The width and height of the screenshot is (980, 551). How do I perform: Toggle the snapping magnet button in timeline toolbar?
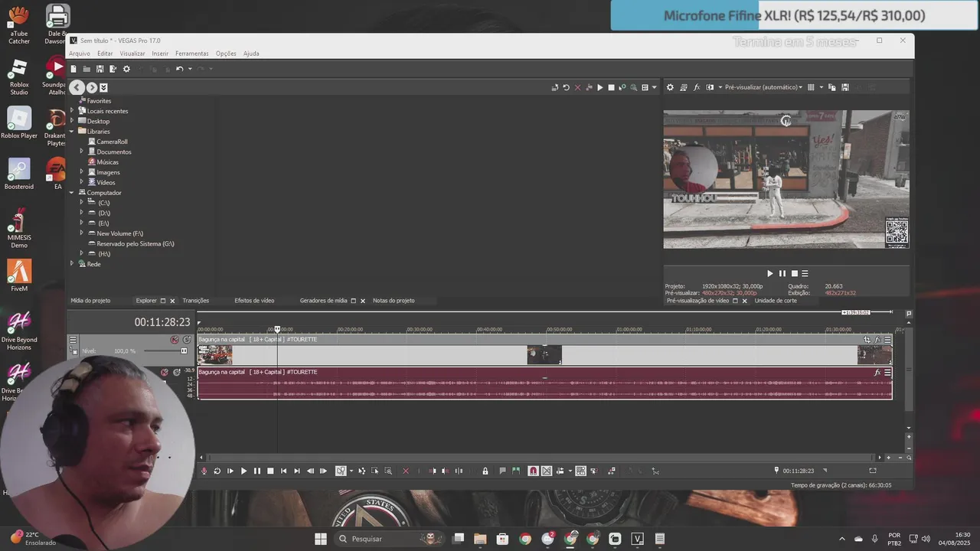(533, 471)
